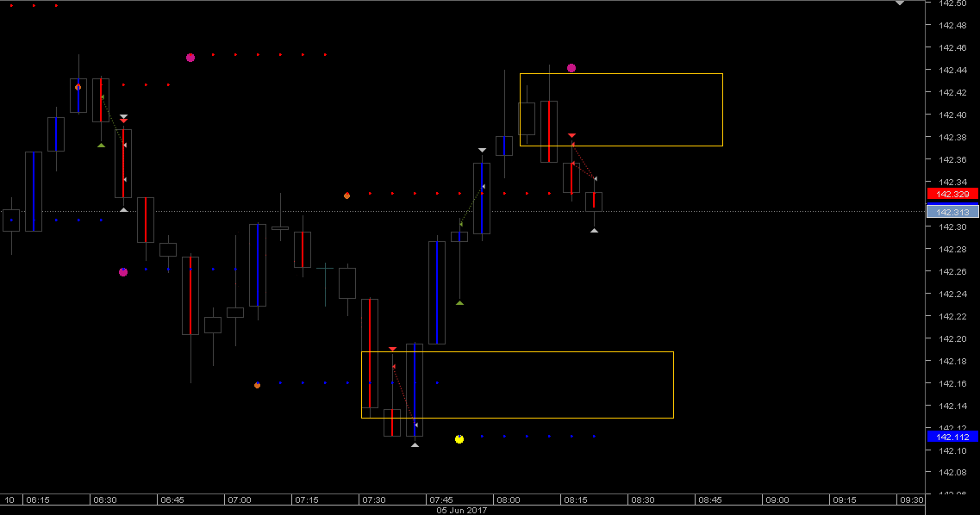This screenshot has width=980, height=515.
Task: Click the 08:00 time axis label
Action: (x=510, y=499)
